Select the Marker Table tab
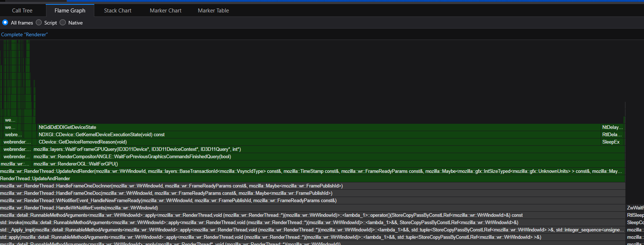 [x=213, y=11]
